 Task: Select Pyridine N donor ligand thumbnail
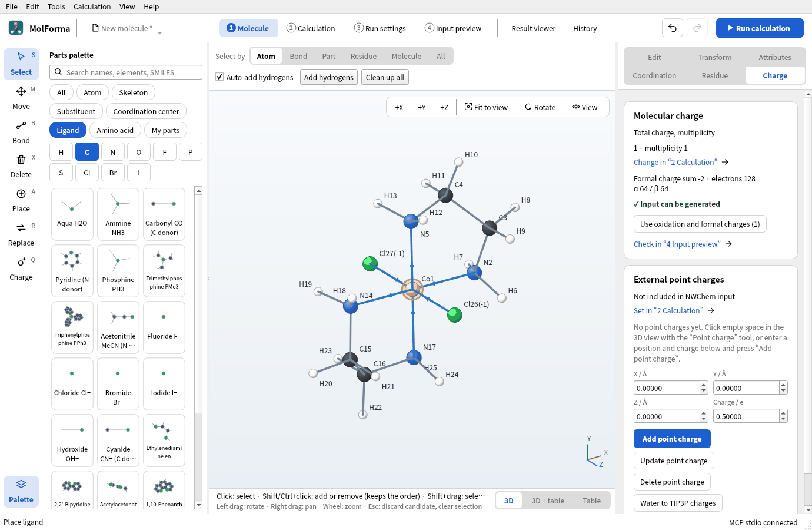pyautogui.click(x=72, y=270)
